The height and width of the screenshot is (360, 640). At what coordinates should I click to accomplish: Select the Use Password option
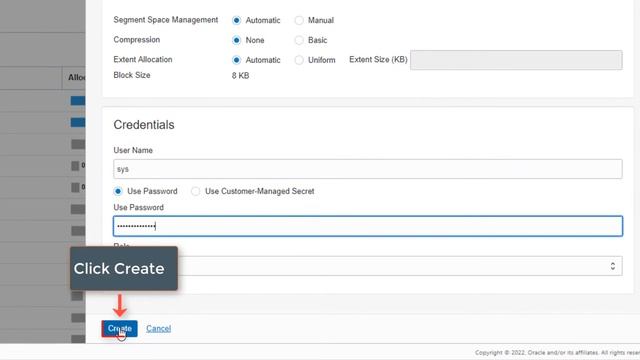point(118,191)
